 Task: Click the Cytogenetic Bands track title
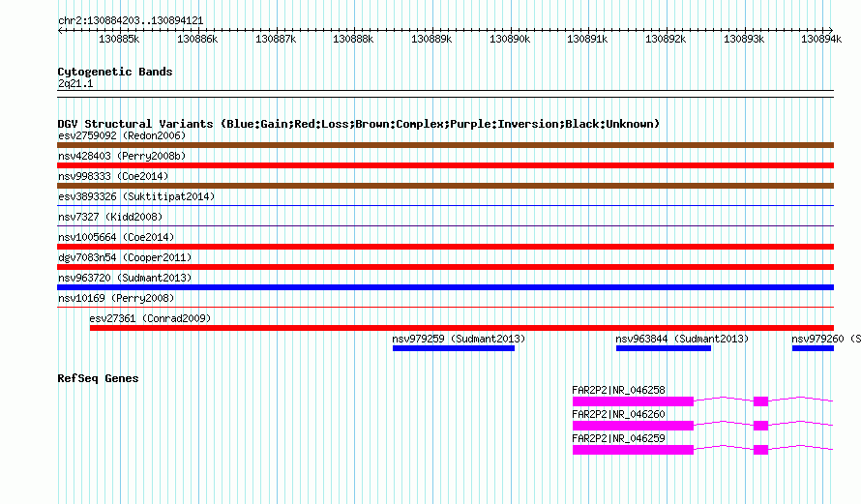pyautogui.click(x=115, y=72)
